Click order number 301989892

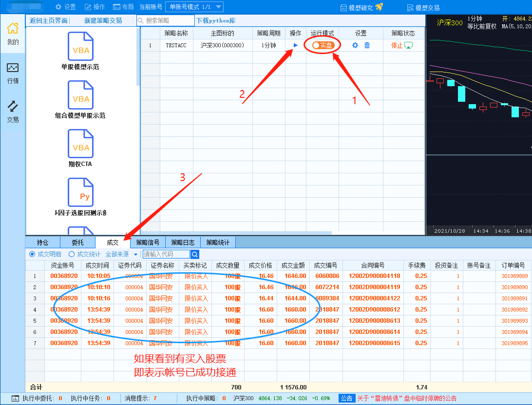tap(514, 310)
